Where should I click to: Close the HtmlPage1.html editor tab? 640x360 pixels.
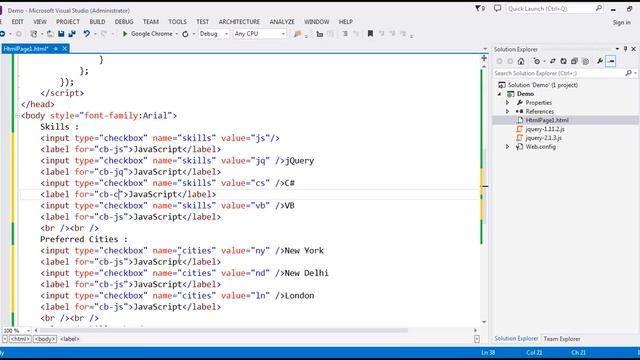64,49
